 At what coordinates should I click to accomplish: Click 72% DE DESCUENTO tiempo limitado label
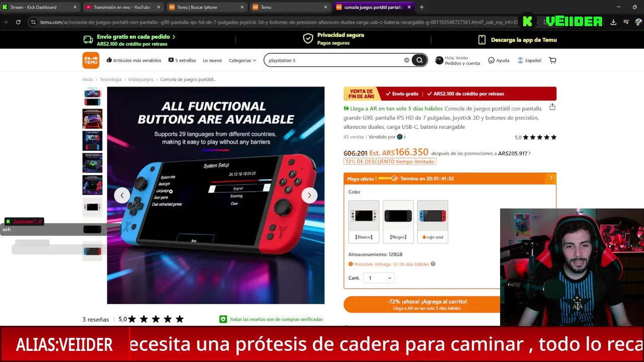tap(390, 161)
